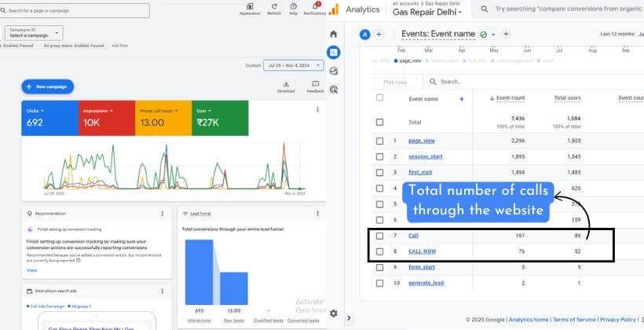Expand the Analytics sidebar arrow

[x=349, y=317]
